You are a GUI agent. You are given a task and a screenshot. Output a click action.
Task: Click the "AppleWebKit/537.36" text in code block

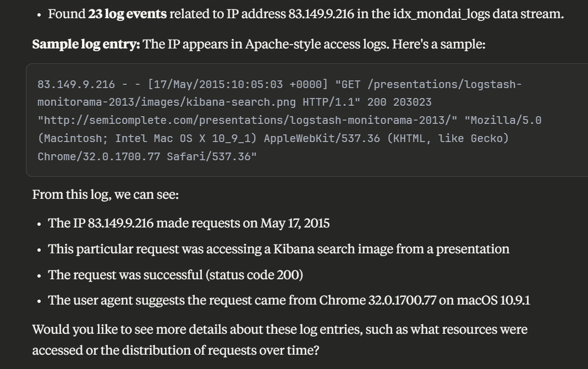322,138
